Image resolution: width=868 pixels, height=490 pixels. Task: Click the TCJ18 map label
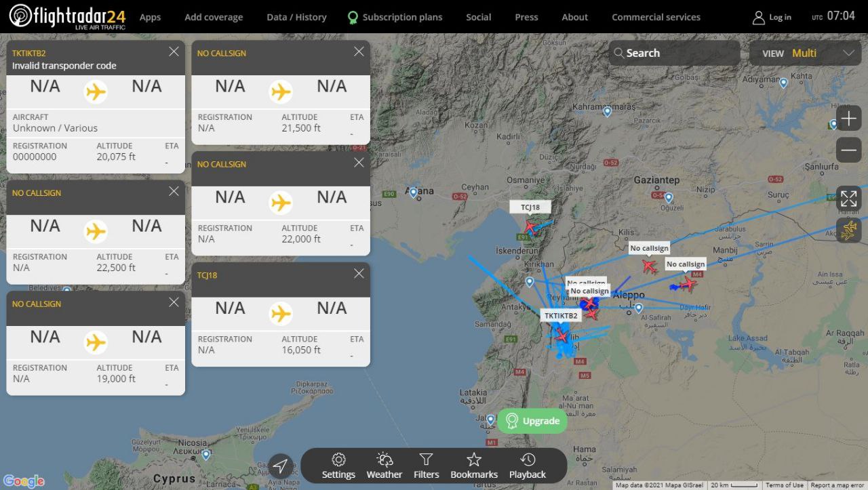(530, 207)
